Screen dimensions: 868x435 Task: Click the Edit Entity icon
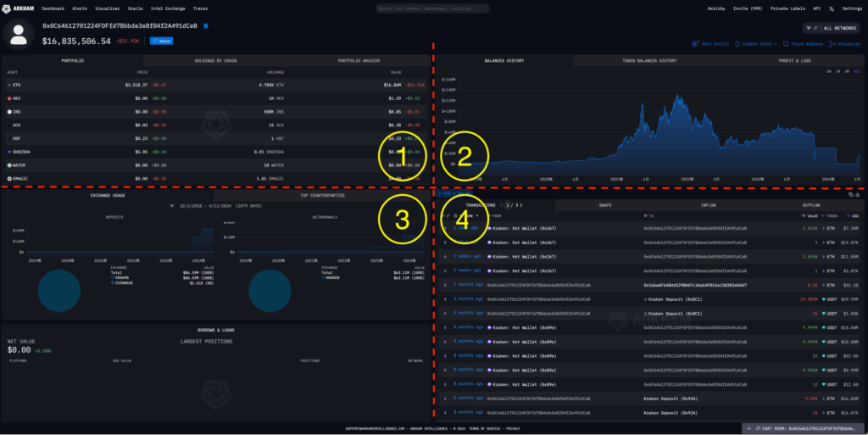coord(695,43)
